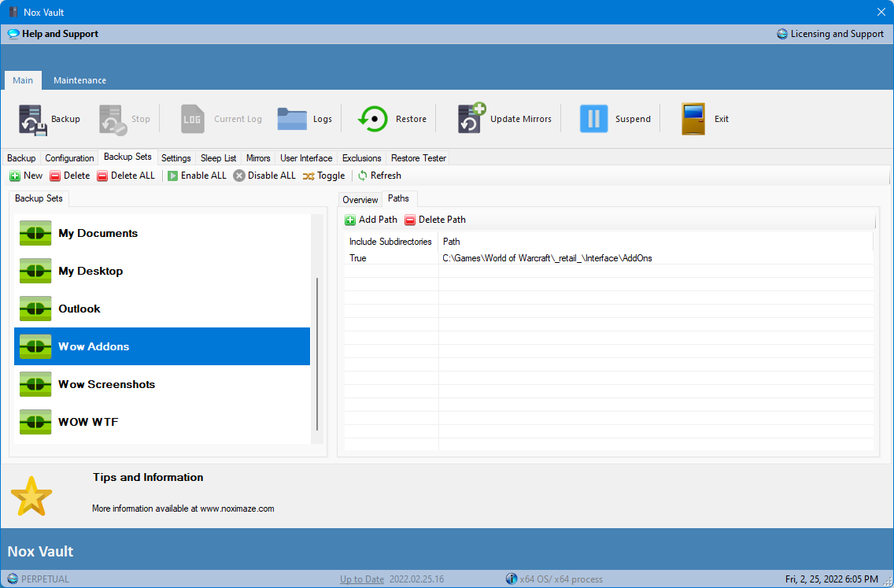Click the Refresh icon
894x588 pixels.
pyautogui.click(x=362, y=176)
